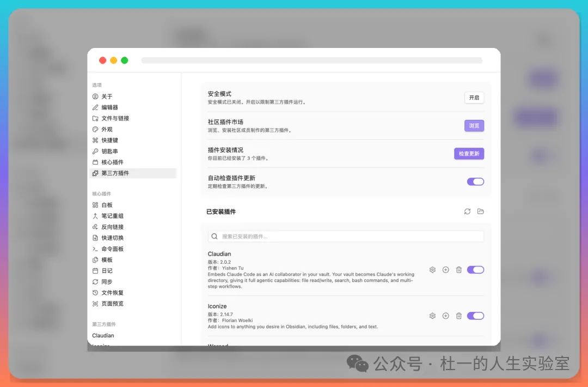This screenshot has width=588, height=387.
Task: Click the red close window button
Action: (x=102, y=61)
